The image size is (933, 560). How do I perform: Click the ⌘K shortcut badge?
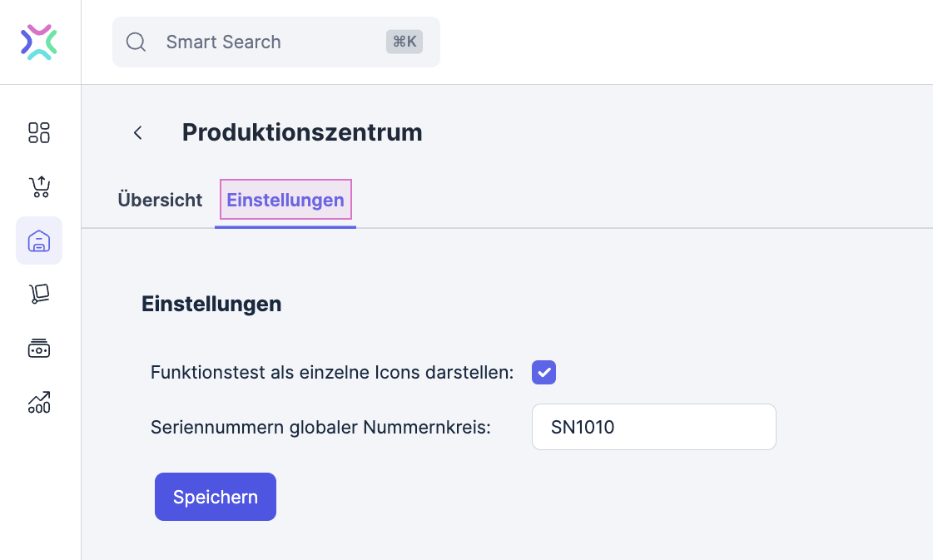[x=404, y=42]
